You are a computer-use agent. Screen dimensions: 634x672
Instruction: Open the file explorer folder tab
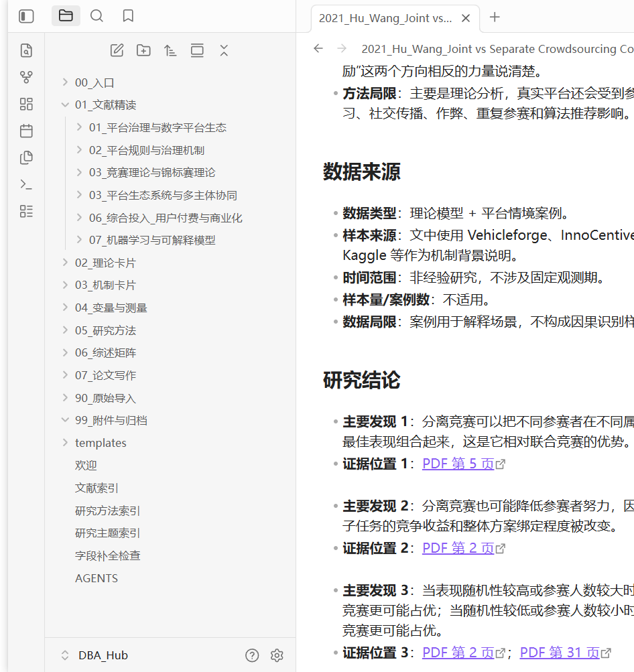66,16
